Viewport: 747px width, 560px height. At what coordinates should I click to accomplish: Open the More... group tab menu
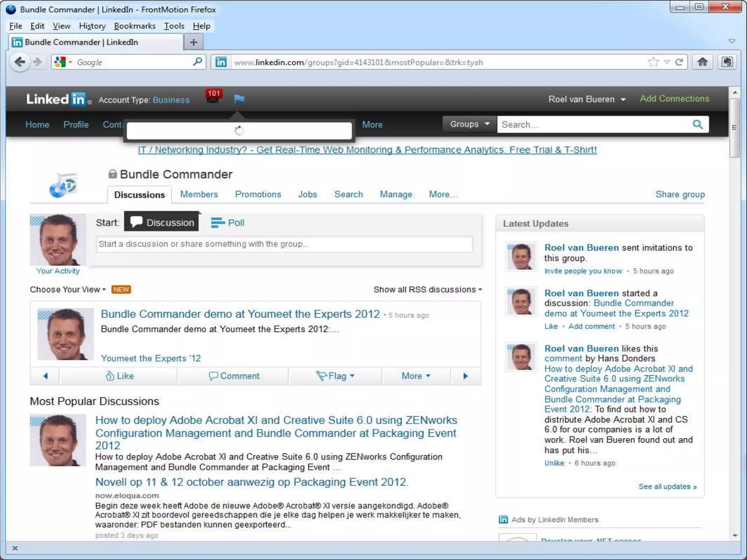click(x=443, y=194)
